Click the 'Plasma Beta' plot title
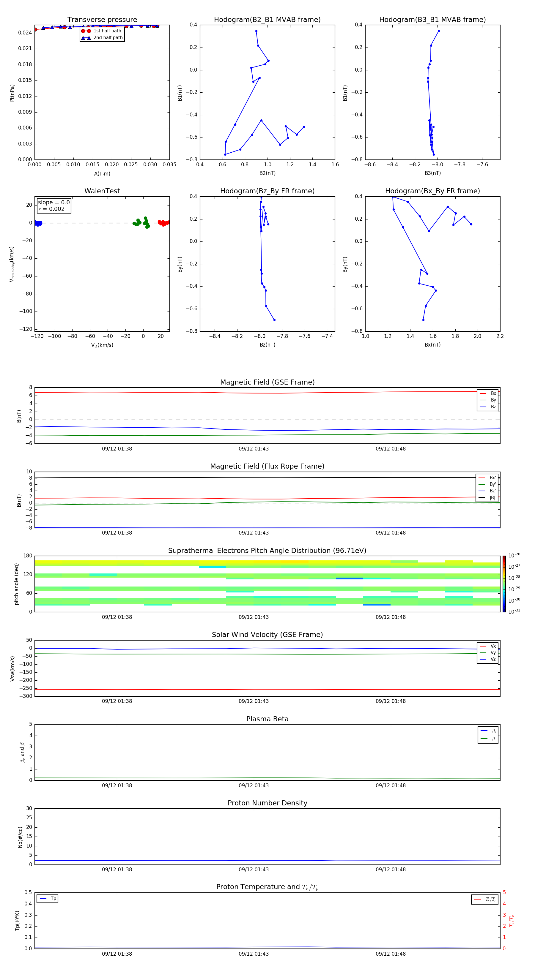The height and width of the screenshot is (980, 535). click(x=267, y=719)
